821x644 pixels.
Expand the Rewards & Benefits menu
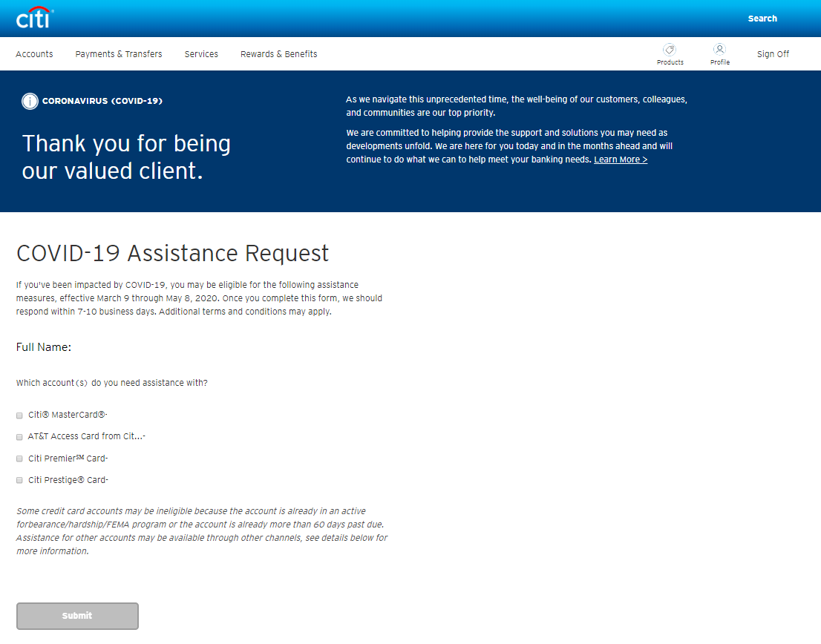click(278, 54)
